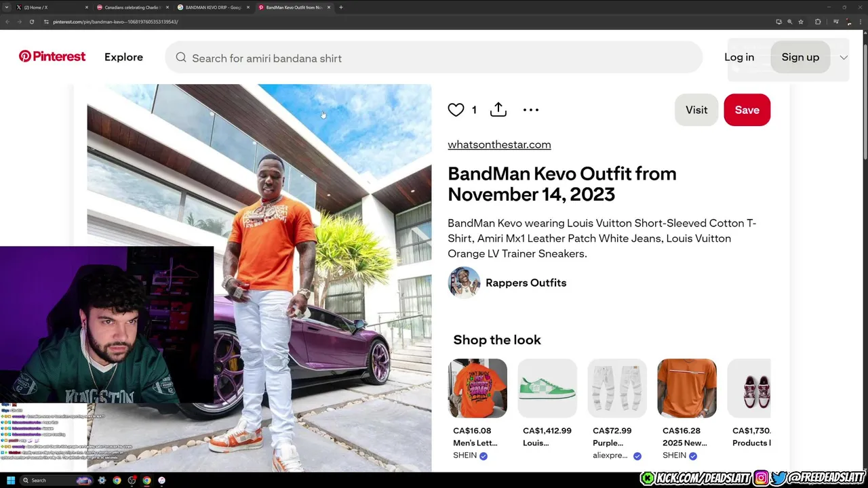Select the orange SHEIN Men's Letter shirt thumbnail
The image size is (868, 488).
[x=477, y=388]
